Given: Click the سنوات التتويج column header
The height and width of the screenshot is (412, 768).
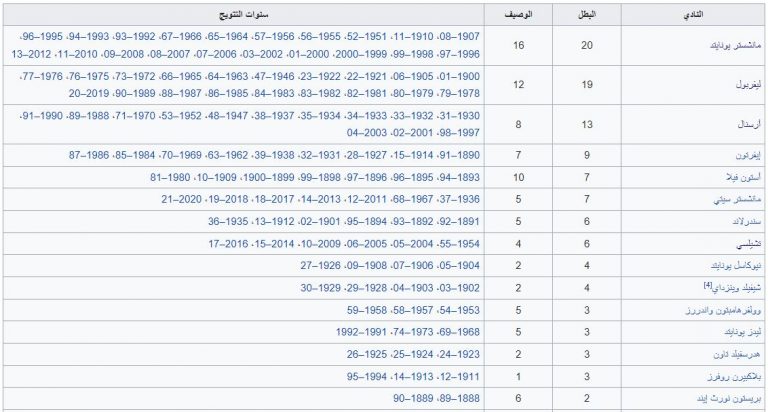Looking at the screenshot, I should click(243, 15).
